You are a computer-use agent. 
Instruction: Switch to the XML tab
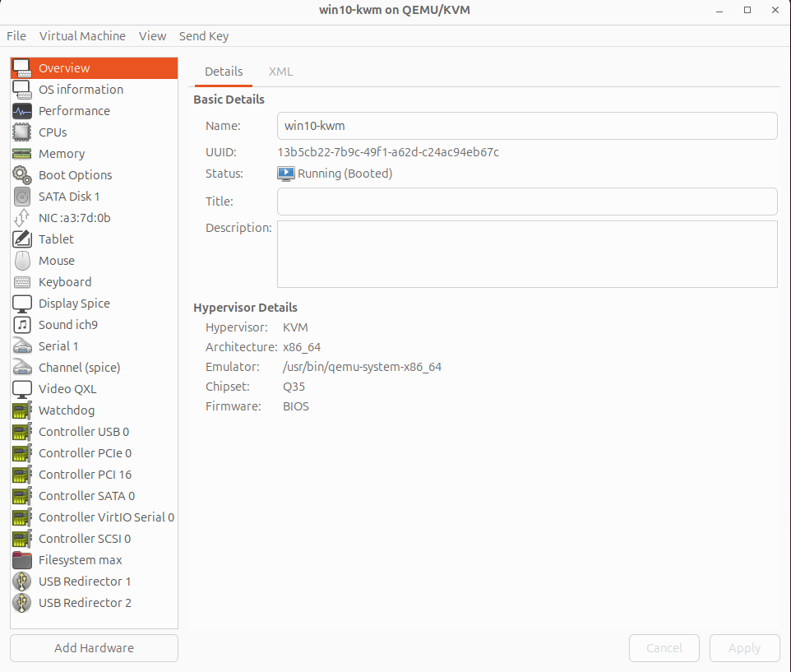pyautogui.click(x=280, y=72)
